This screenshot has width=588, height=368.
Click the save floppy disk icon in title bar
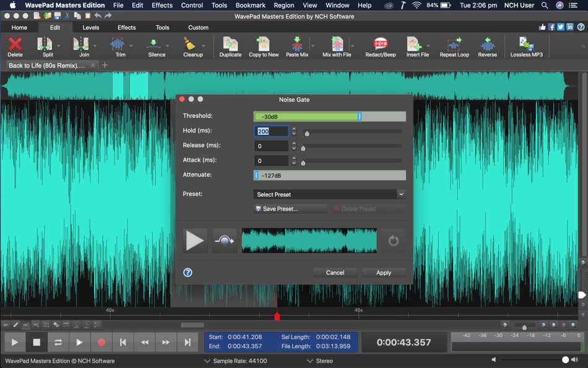tap(58, 15)
